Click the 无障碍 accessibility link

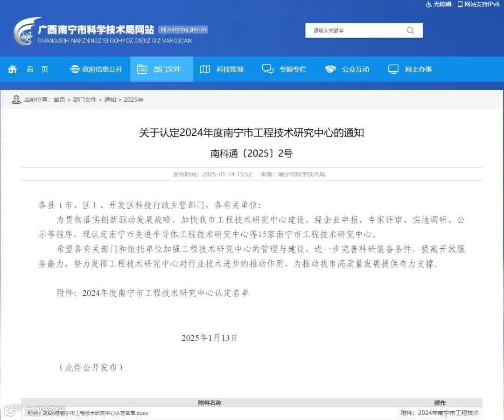442,5
